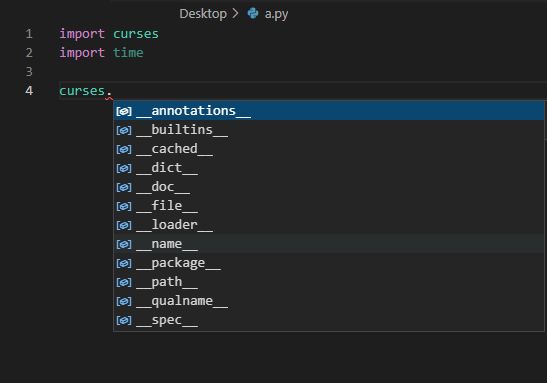Select the __dict__ suggestion
Viewport: 547px width, 383px height.
[x=329, y=168]
